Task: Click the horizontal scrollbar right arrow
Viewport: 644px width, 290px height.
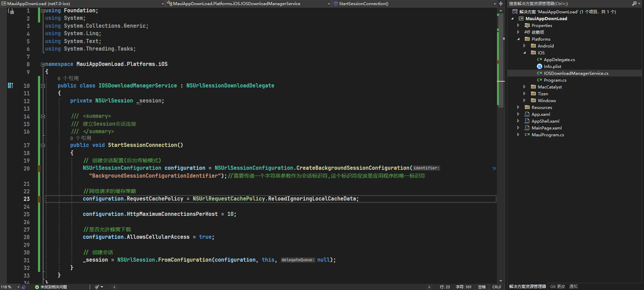Action: point(429,287)
